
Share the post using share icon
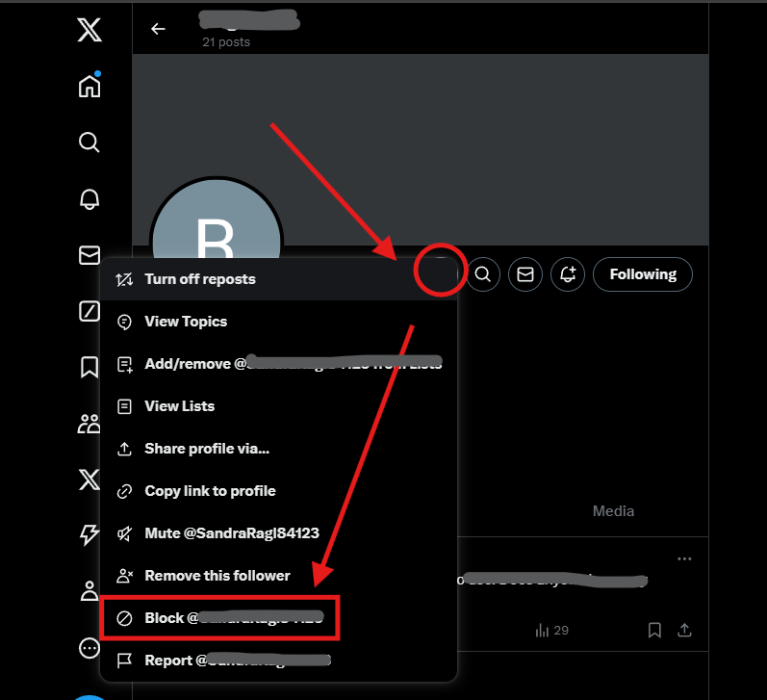point(684,630)
